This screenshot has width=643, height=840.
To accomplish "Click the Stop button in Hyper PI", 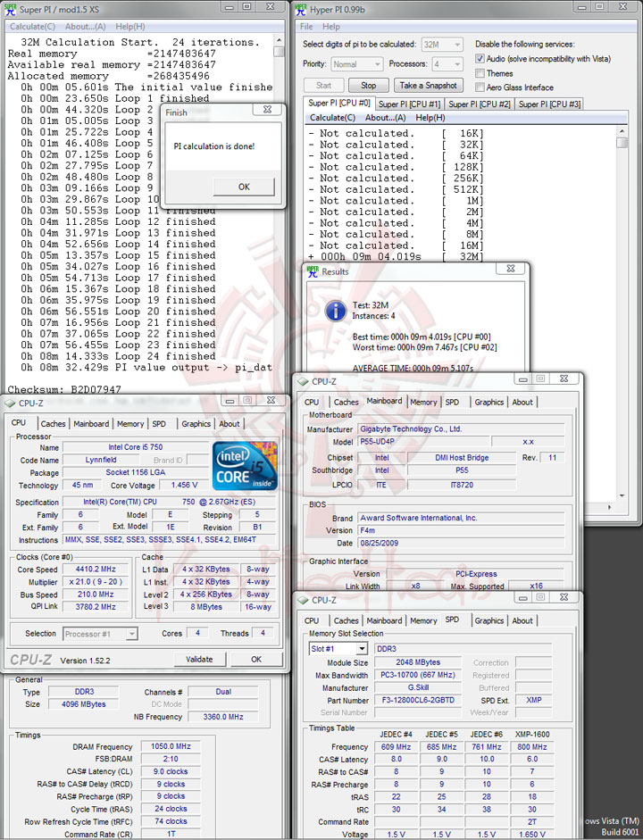I will tap(368, 85).
